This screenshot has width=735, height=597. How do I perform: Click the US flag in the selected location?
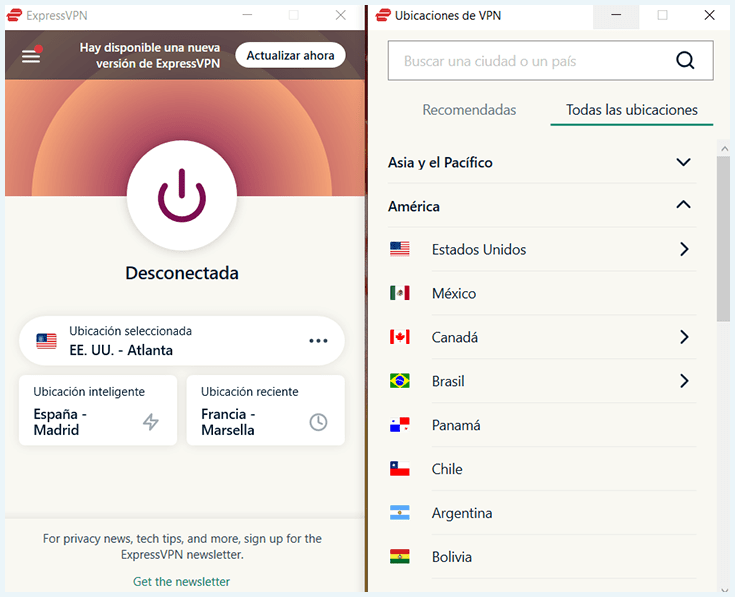coord(46,341)
